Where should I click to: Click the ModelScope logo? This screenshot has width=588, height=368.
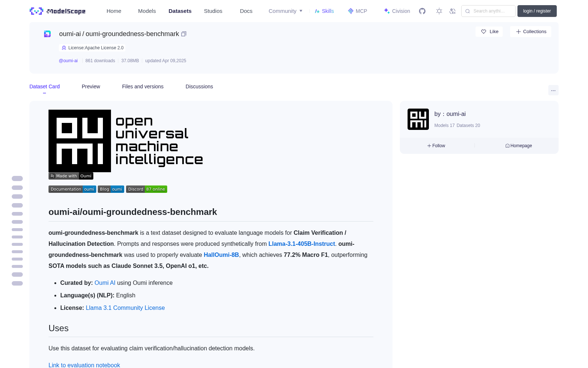tap(58, 11)
